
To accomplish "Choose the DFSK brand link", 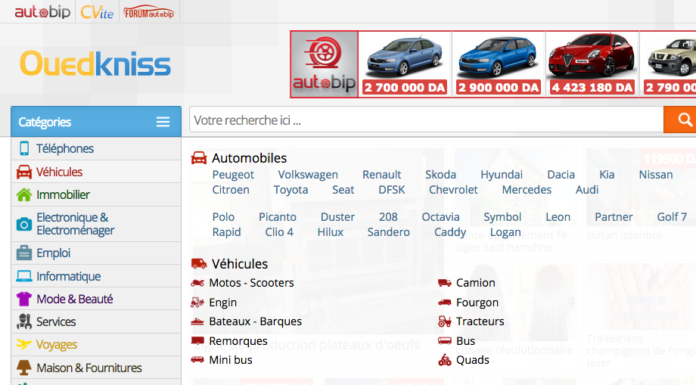I will click(x=392, y=190).
